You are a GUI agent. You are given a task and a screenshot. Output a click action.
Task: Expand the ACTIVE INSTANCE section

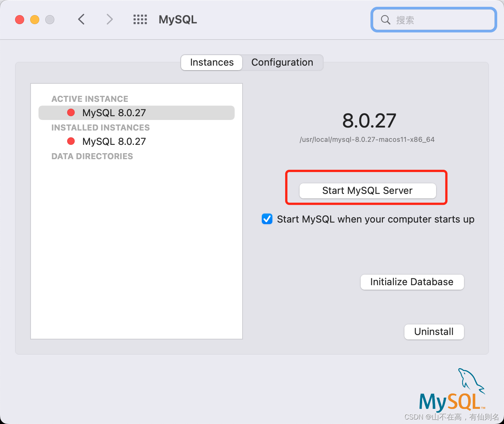point(89,99)
